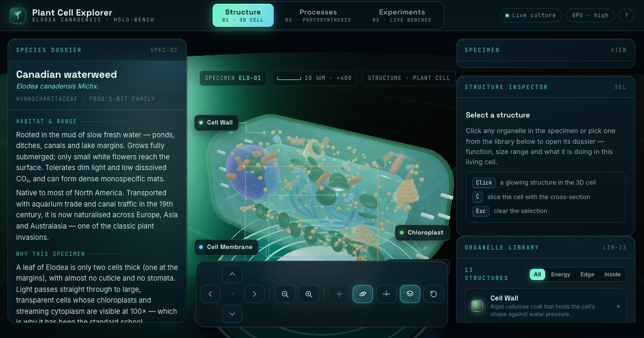Screen dimensions: 644x338
Task: Pan the cell view downward
Action: (x=232, y=314)
